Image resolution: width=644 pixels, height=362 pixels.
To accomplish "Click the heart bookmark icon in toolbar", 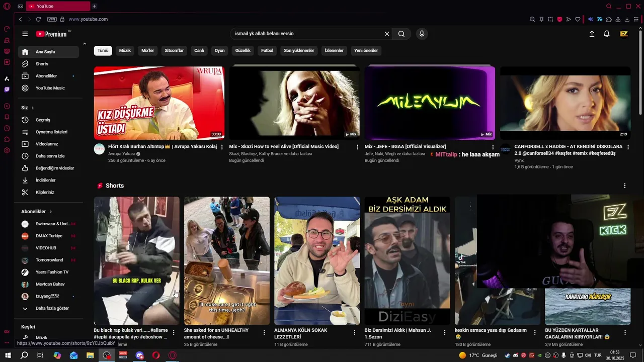I will coord(578,19).
